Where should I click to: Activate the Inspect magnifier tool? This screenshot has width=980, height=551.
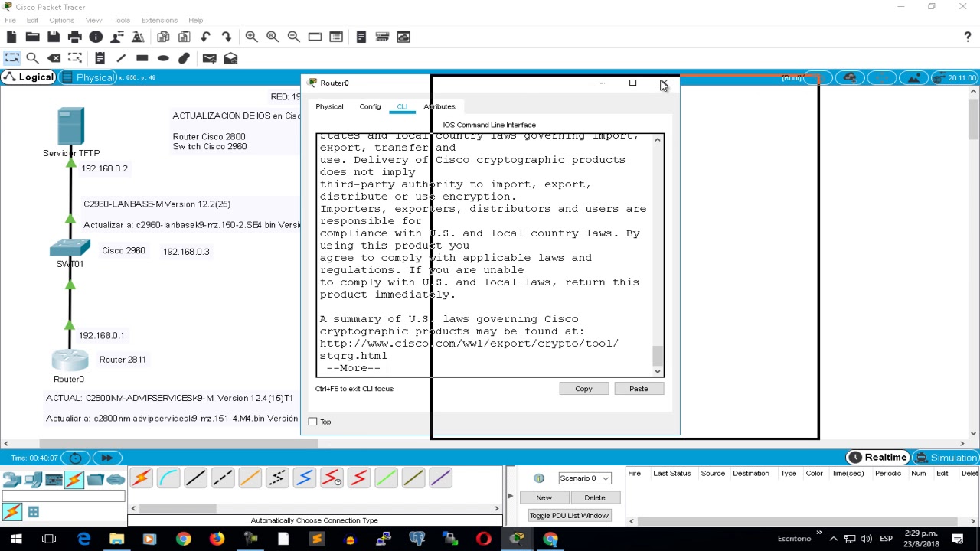32,58
